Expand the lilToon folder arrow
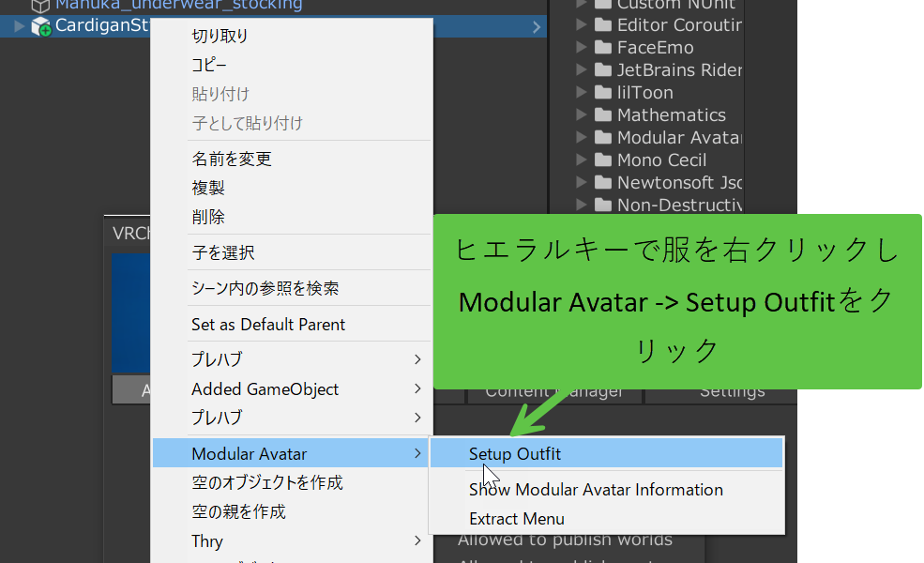Screen dimensions: 924x563 [x=581, y=92]
